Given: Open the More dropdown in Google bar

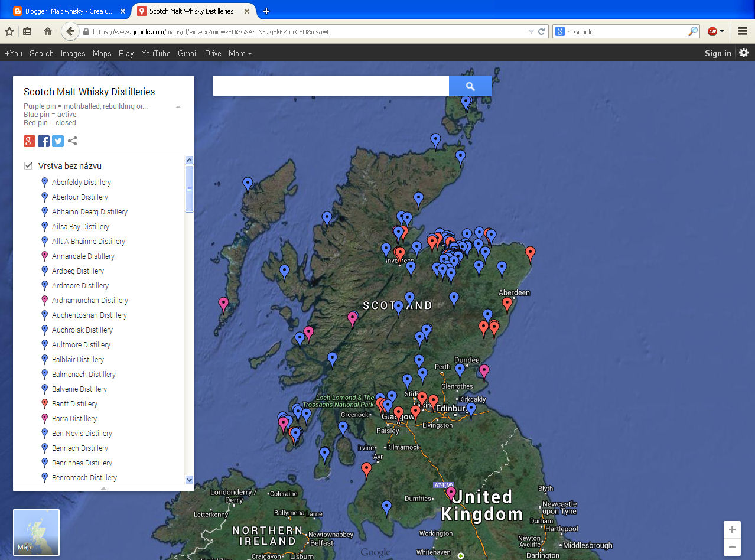Looking at the screenshot, I should tap(239, 53).
